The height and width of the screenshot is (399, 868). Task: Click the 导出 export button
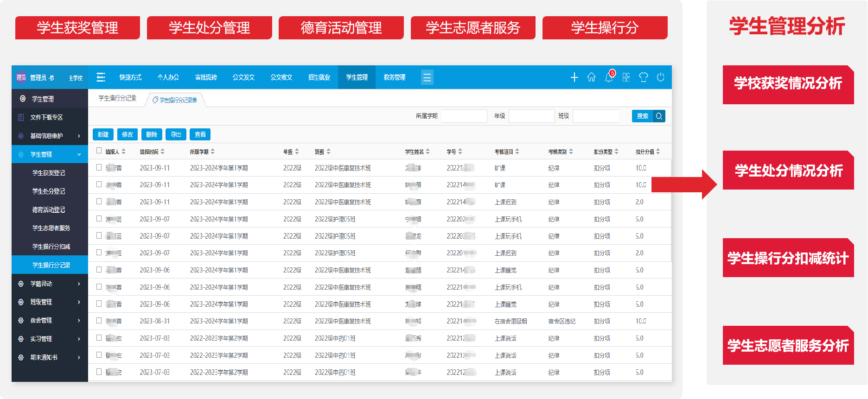pyautogui.click(x=176, y=134)
